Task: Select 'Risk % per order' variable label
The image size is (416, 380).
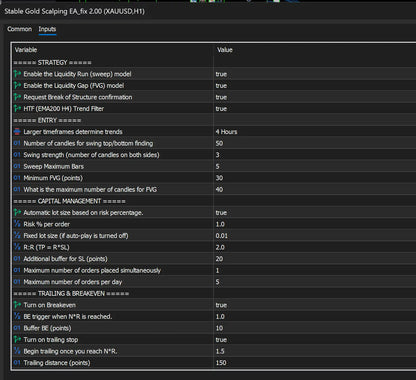Action: tap(46, 224)
